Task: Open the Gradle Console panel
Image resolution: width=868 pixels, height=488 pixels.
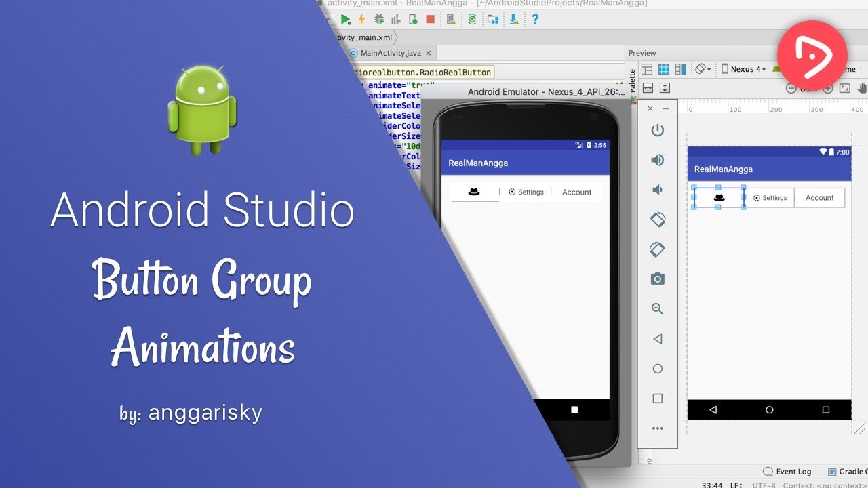Action: pos(848,472)
